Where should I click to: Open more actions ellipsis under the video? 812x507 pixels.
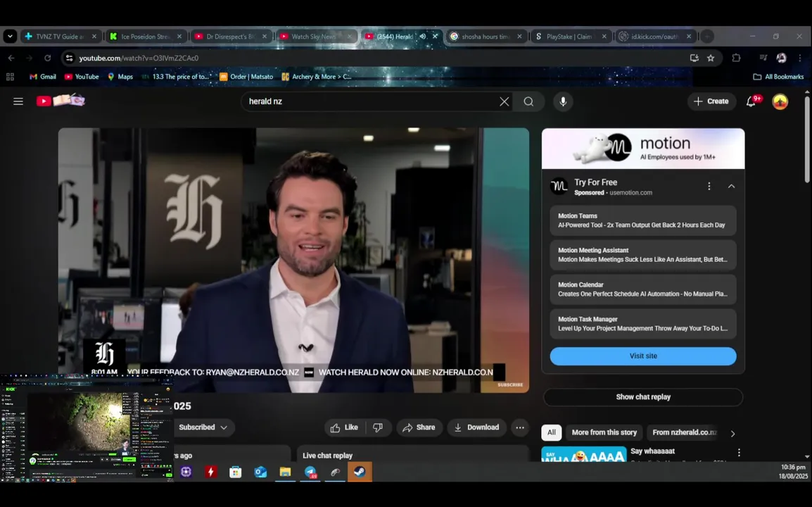(x=519, y=427)
